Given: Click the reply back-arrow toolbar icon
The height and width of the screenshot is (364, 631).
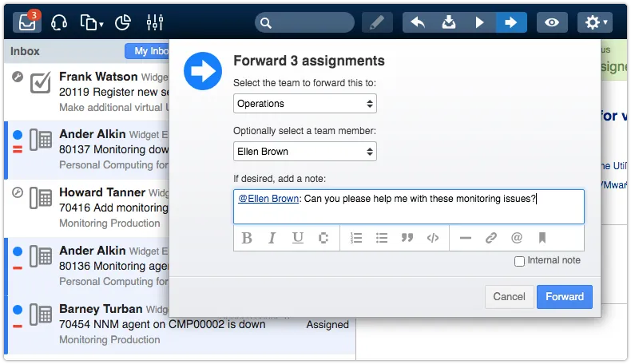Looking at the screenshot, I should tap(418, 22).
